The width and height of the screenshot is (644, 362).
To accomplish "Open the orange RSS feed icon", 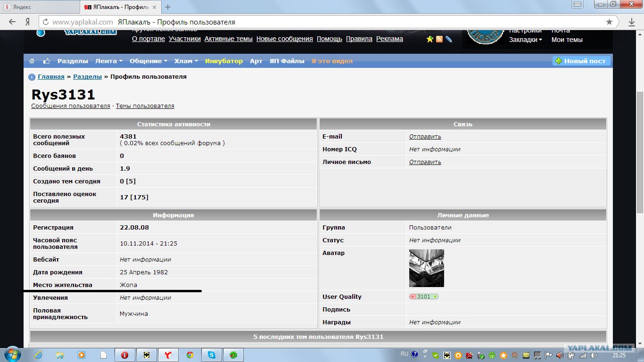I will pyautogui.click(x=439, y=39).
